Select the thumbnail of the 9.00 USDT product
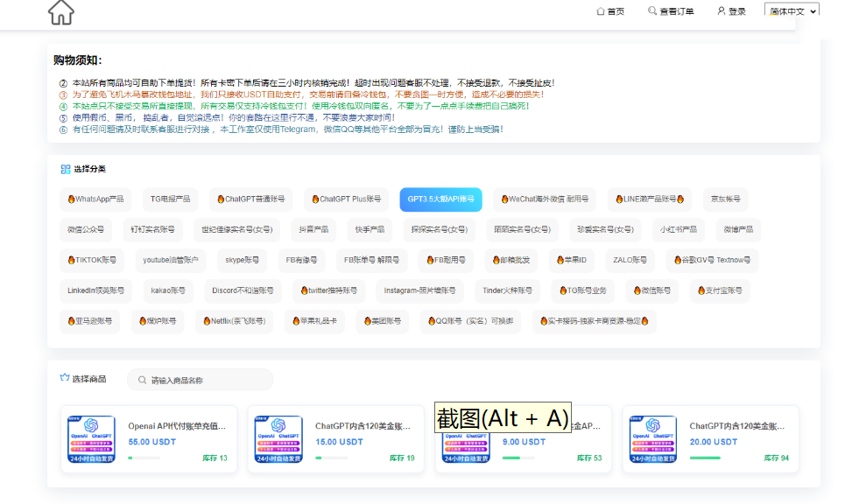The width and height of the screenshot is (845, 504). click(x=466, y=439)
